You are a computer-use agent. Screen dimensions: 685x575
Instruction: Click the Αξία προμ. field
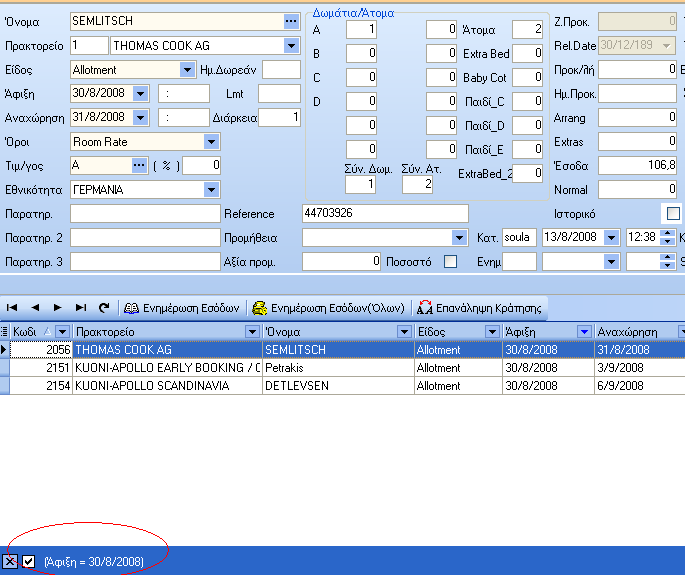click(342, 262)
